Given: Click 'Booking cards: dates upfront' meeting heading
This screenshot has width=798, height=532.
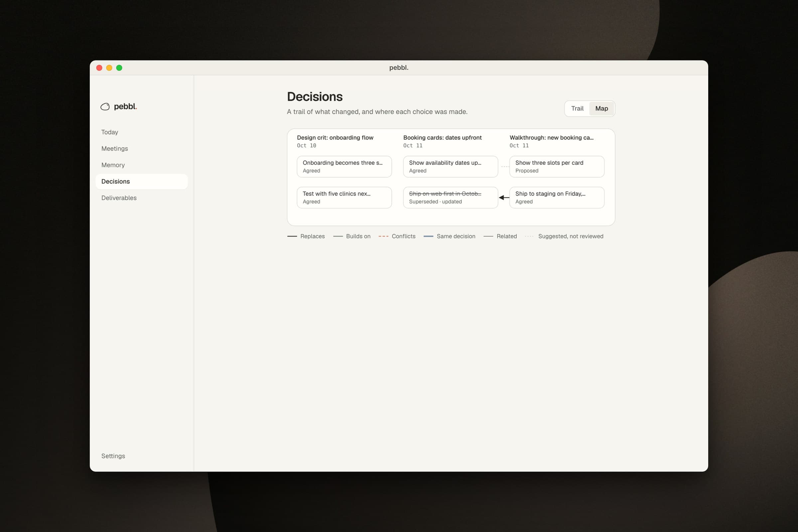Looking at the screenshot, I should coord(442,138).
